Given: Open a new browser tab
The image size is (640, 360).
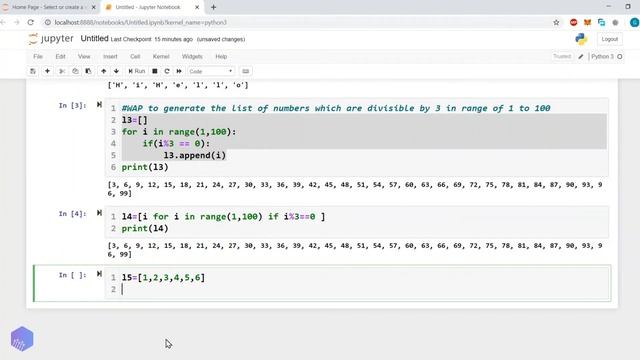Looking at the screenshot, I should click(213, 7).
